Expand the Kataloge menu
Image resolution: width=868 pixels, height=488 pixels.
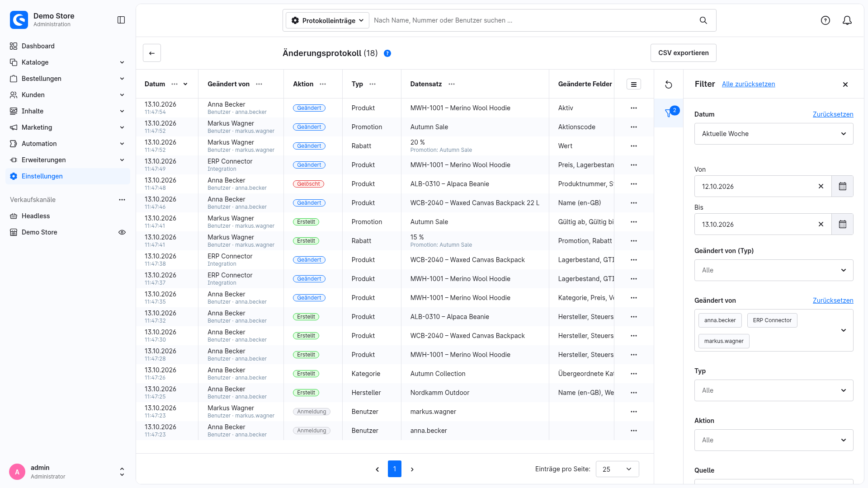click(68, 62)
